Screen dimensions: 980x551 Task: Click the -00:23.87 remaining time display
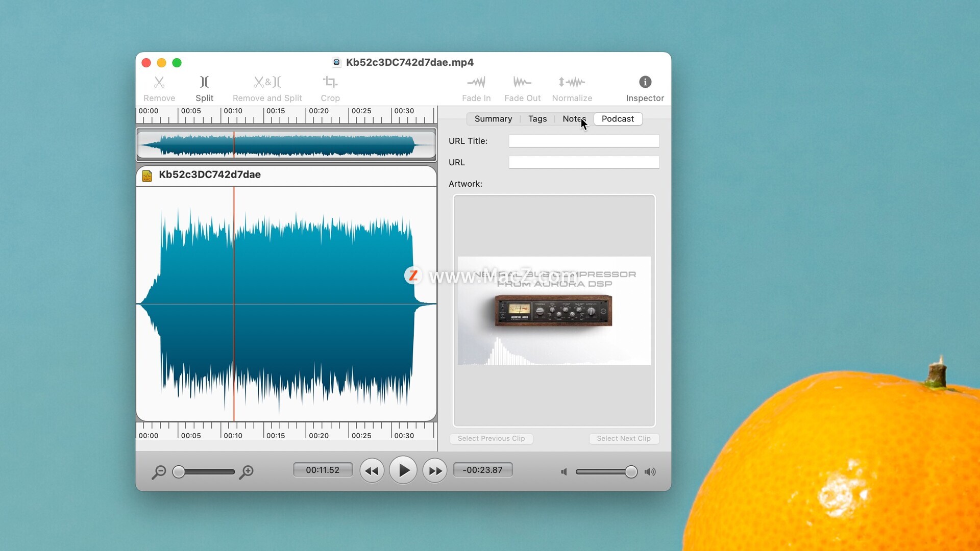483,470
